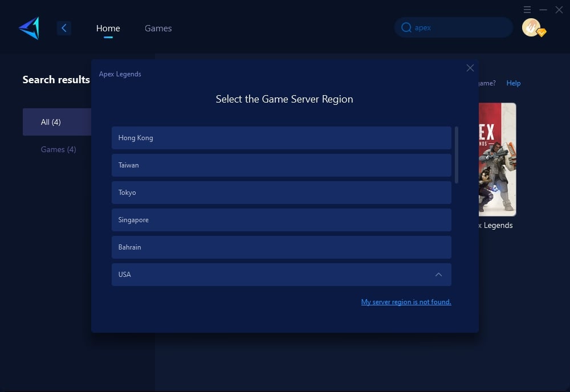Open the hamburger menu in title bar
The image size is (570, 392).
[527, 10]
